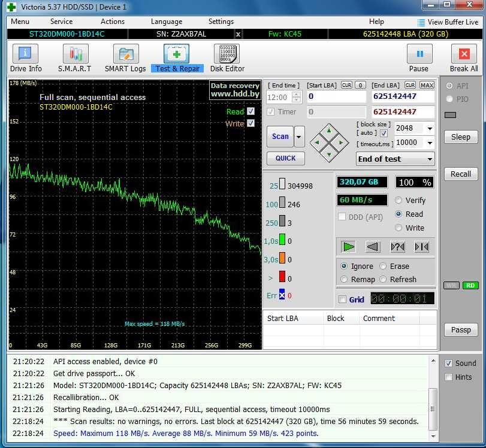Image resolution: width=486 pixels, height=448 pixels.
Task: Toggle the Read graph checkbox
Action: [250, 111]
